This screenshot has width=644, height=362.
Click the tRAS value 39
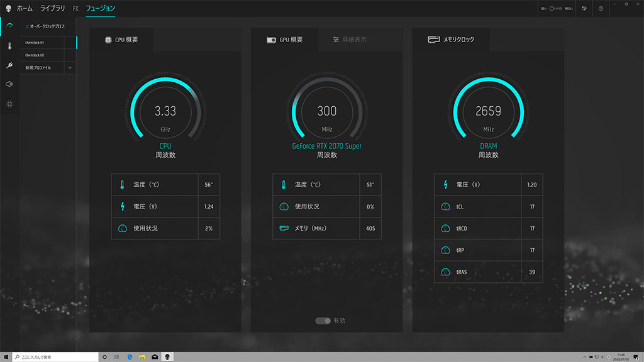coord(532,271)
